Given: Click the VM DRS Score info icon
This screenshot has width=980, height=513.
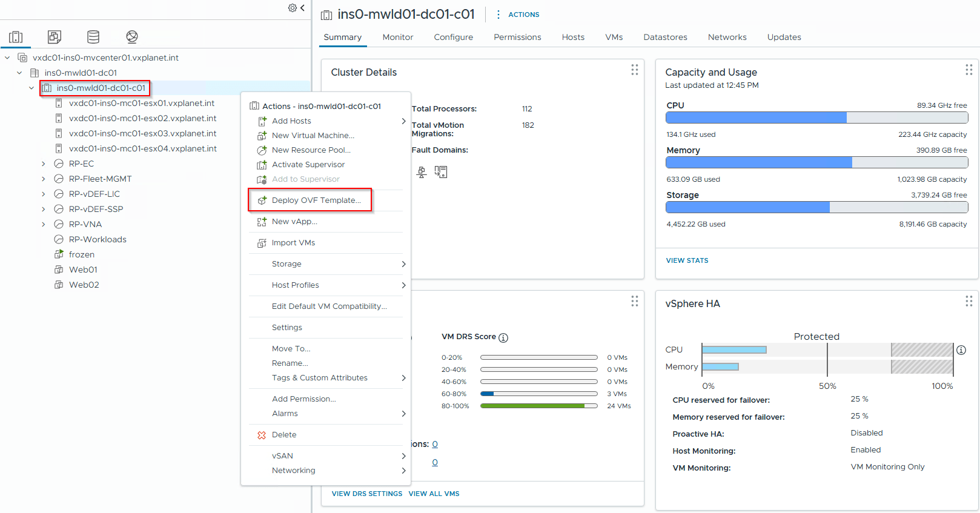Looking at the screenshot, I should point(503,338).
